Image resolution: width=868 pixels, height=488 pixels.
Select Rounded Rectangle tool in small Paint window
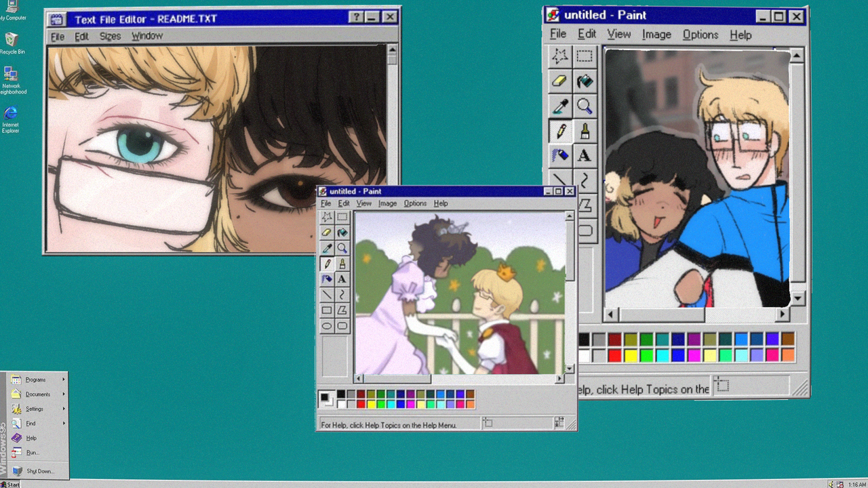click(x=342, y=326)
